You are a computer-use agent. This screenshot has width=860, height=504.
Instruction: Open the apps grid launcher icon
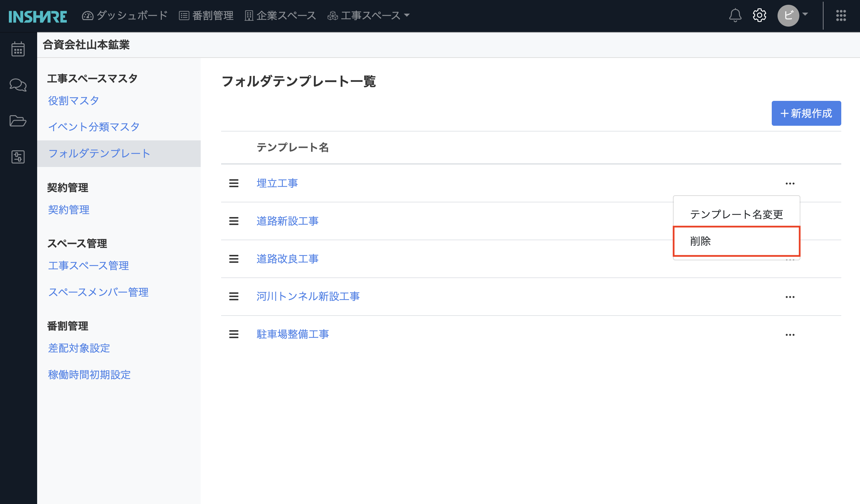841,15
